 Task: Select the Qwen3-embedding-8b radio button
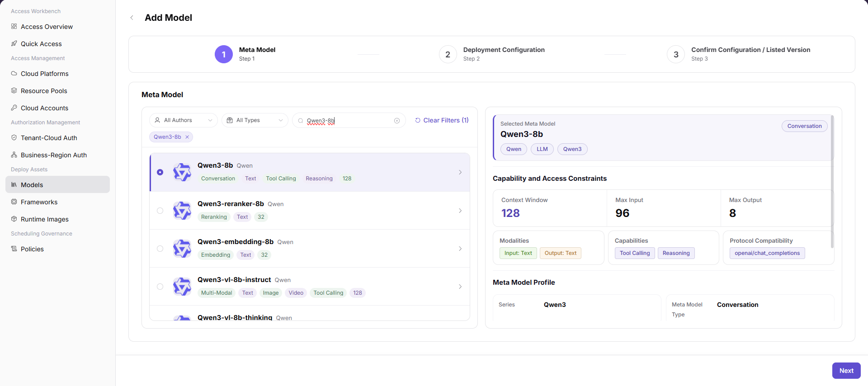(x=160, y=249)
